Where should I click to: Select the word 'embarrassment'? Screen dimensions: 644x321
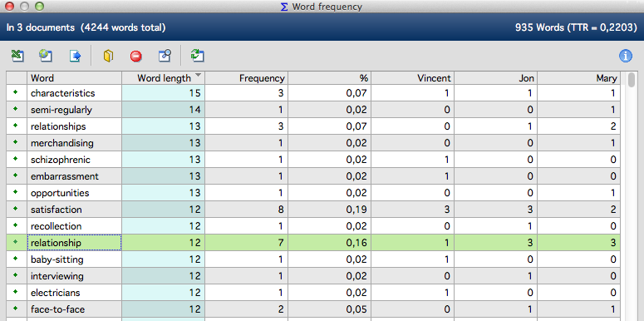[x=65, y=176]
